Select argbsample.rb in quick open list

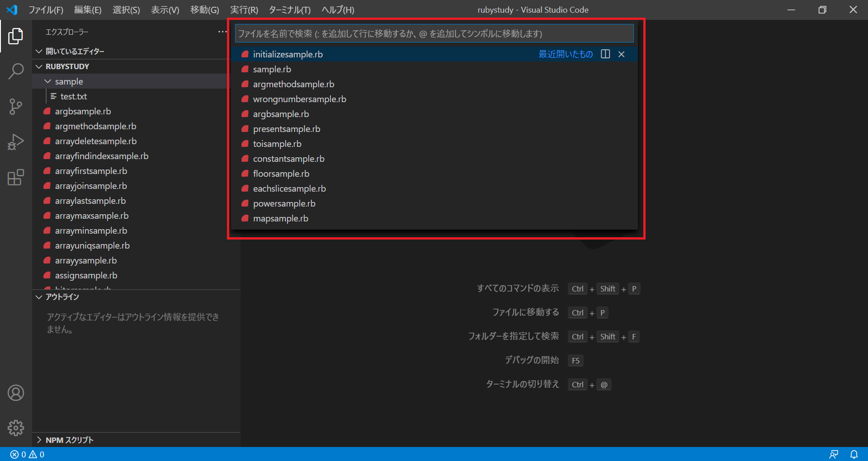(x=434, y=114)
